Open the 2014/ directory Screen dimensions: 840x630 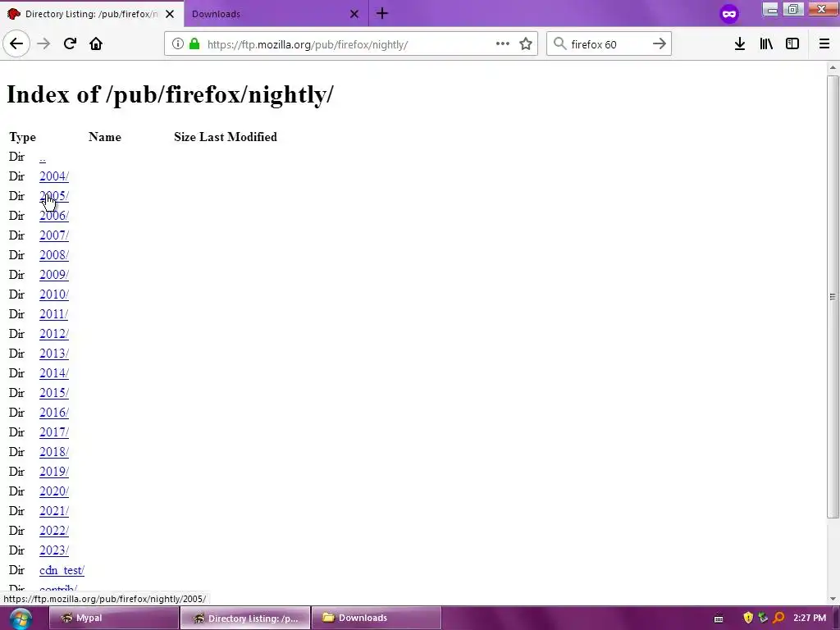[x=53, y=373]
